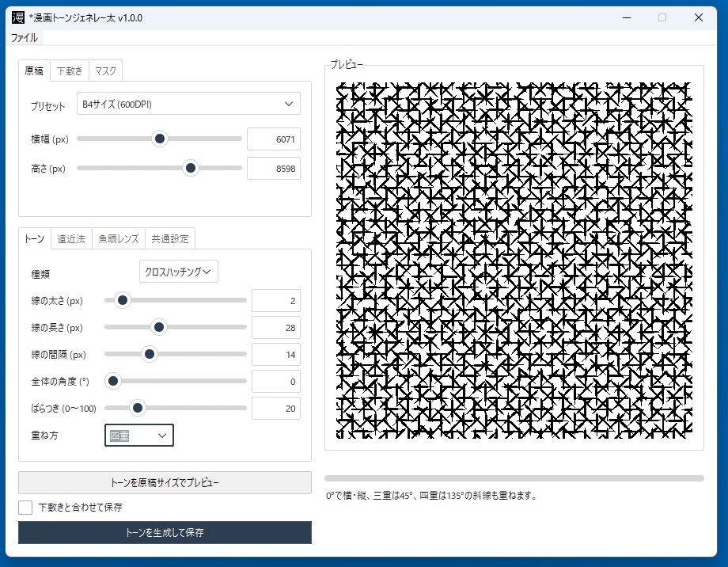Click トーンを生成して保存 button
The width and height of the screenshot is (728, 567).
(x=165, y=533)
